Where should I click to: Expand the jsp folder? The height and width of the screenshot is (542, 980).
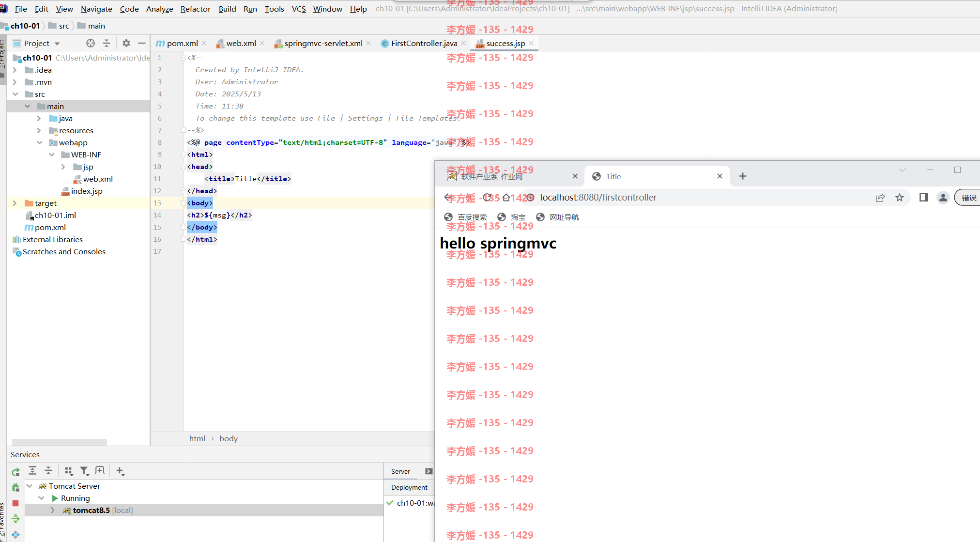pyautogui.click(x=63, y=167)
